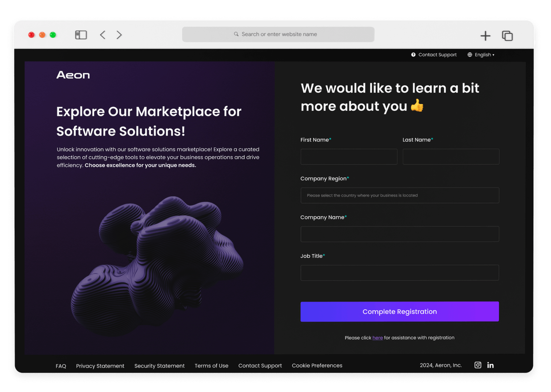Focus the Last Name input field
551x392 pixels.
tap(451, 157)
